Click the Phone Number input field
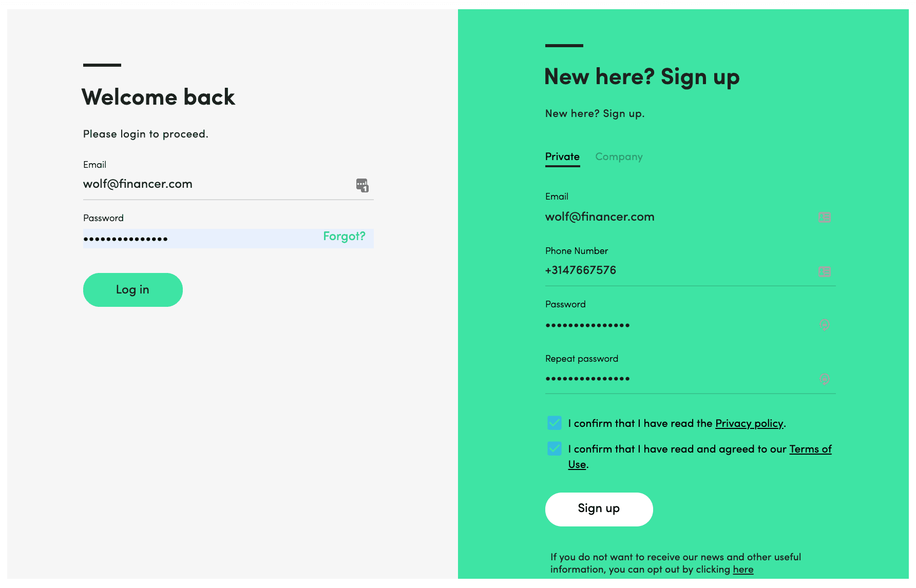The image size is (916, 588). click(x=678, y=271)
